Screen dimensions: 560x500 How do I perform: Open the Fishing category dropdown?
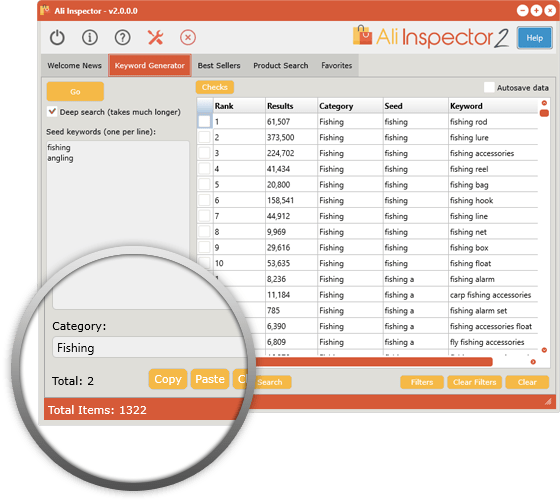(150, 347)
